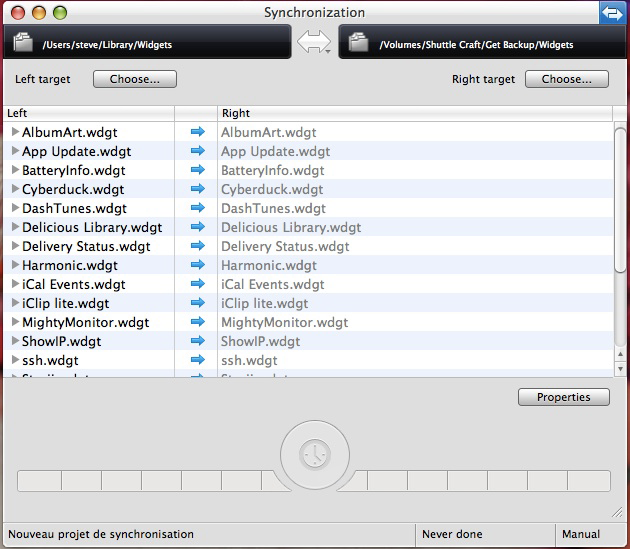
Task: Open the Properties button
Action: (x=563, y=397)
